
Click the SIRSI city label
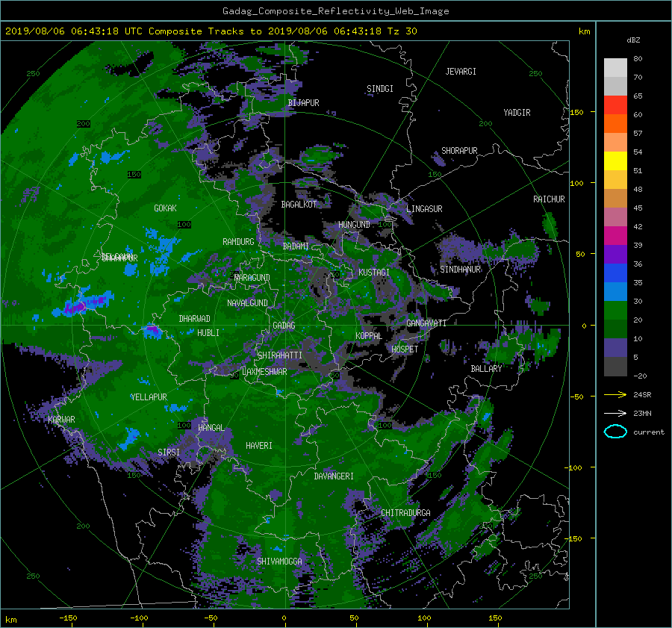(x=169, y=453)
